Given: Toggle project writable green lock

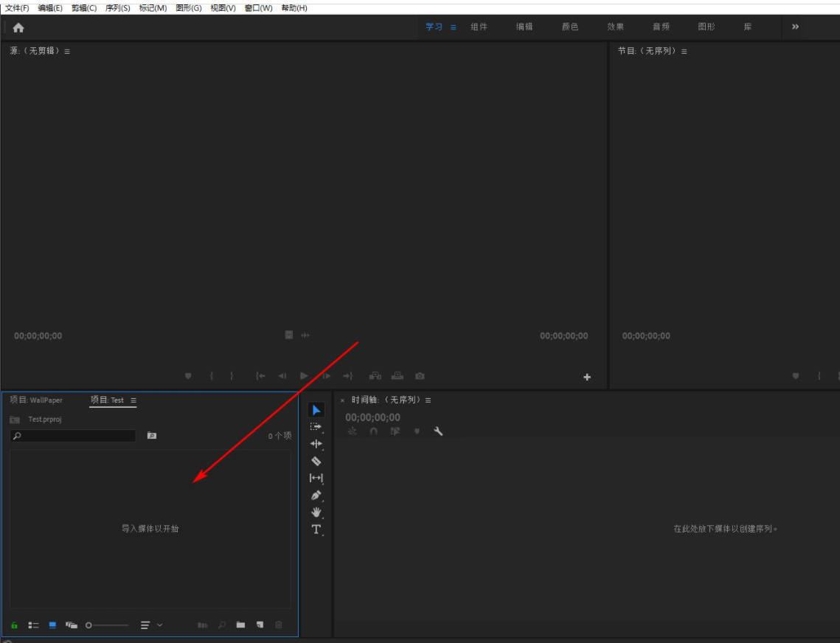Looking at the screenshot, I should pyautogui.click(x=15, y=625).
